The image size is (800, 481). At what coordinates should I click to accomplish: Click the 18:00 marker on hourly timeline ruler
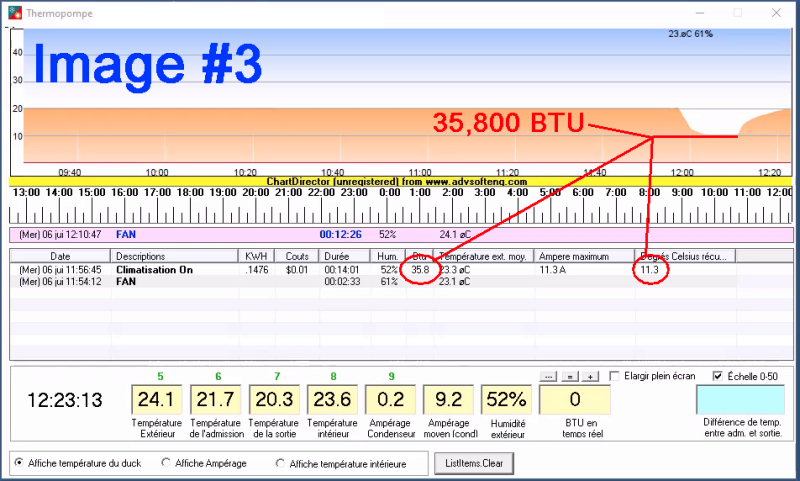(190, 192)
